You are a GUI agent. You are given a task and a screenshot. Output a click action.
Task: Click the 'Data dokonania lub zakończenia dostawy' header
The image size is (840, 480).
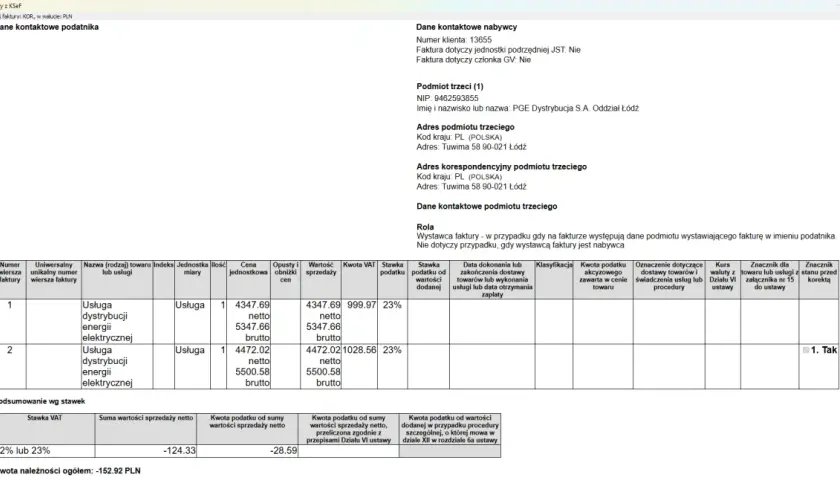pyautogui.click(x=492, y=280)
